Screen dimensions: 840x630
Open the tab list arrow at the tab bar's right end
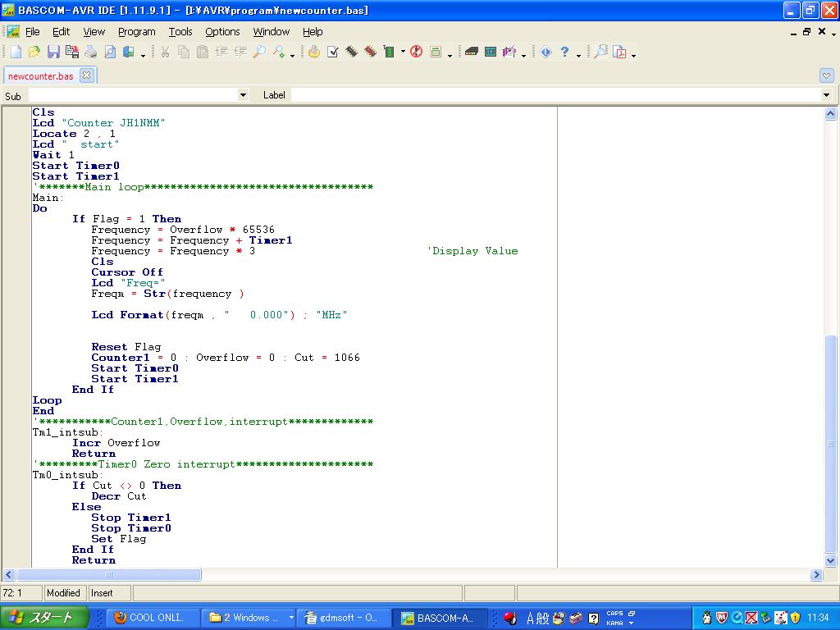[x=826, y=75]
